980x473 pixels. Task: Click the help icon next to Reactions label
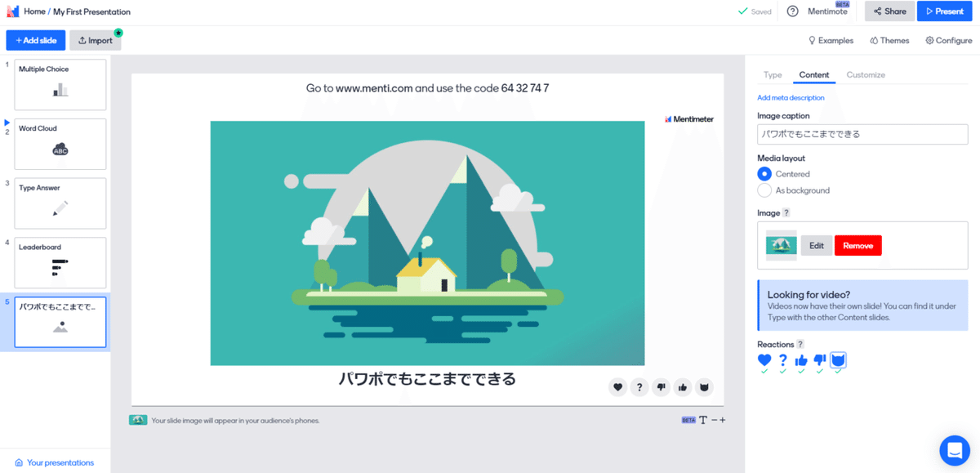(x=800, y=345)
